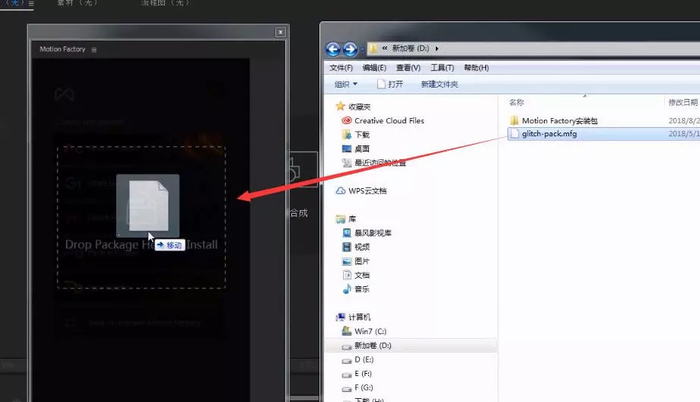The width and height of the screenshot is (700, 402).
Task: Click the 打开 toolbar button
Action: (x=390, y=84)
